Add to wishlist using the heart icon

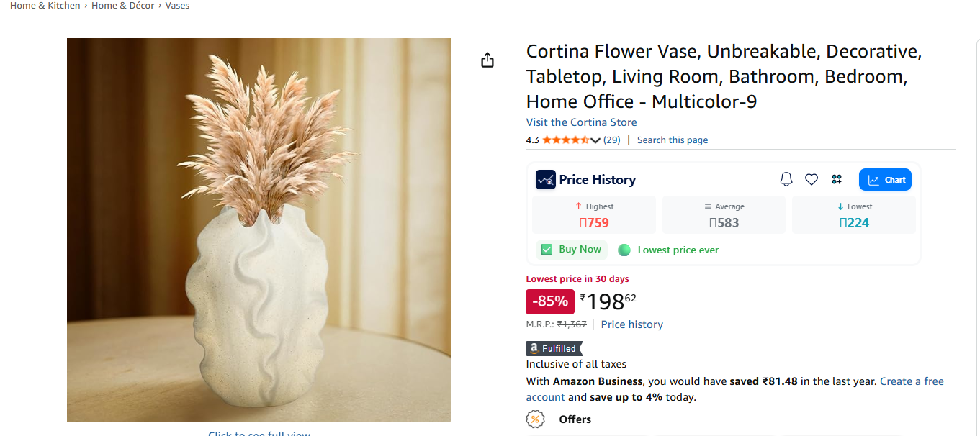[812, 179]
